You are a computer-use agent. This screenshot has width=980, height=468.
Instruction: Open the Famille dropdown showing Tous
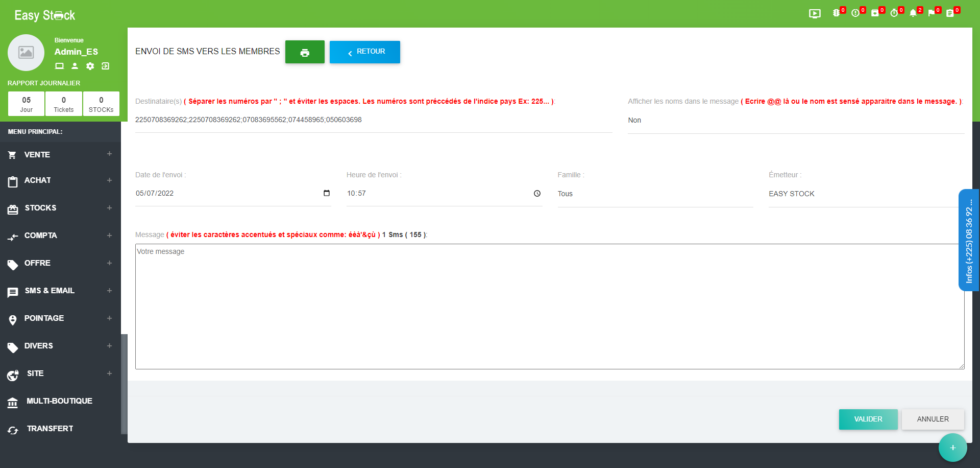click(655, 194)
